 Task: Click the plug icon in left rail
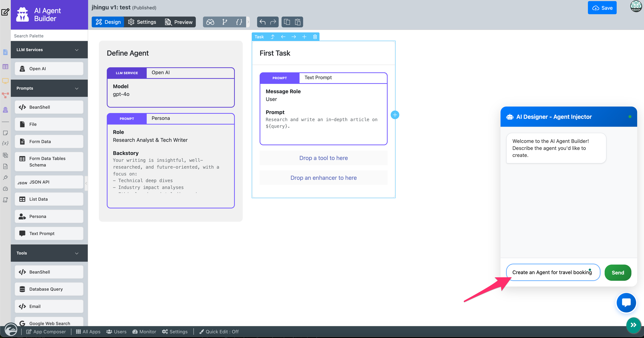5,178
